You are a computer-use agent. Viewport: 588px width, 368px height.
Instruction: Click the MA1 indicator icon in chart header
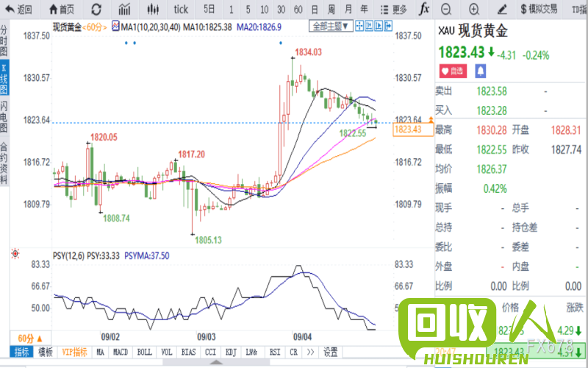coord(115,26)
